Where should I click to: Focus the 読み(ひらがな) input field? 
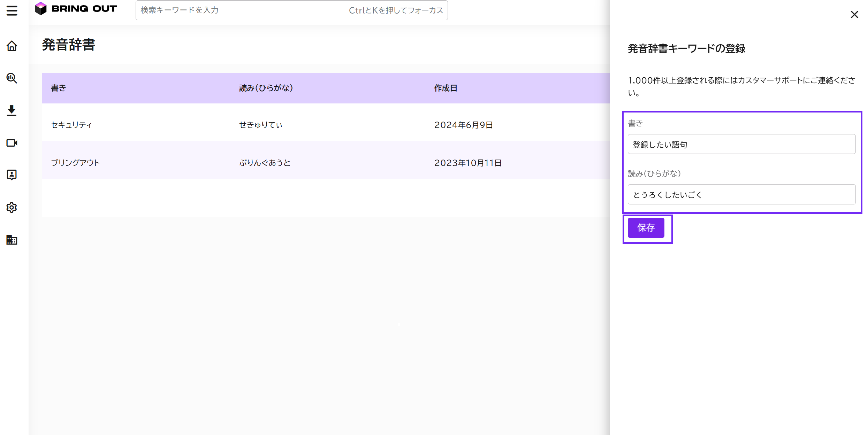[741, 194]
